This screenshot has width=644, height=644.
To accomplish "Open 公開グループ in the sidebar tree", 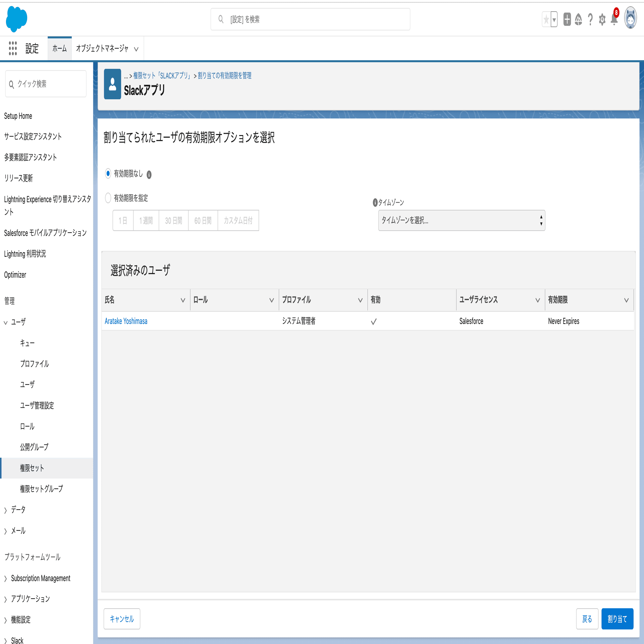I will (34, 447).
